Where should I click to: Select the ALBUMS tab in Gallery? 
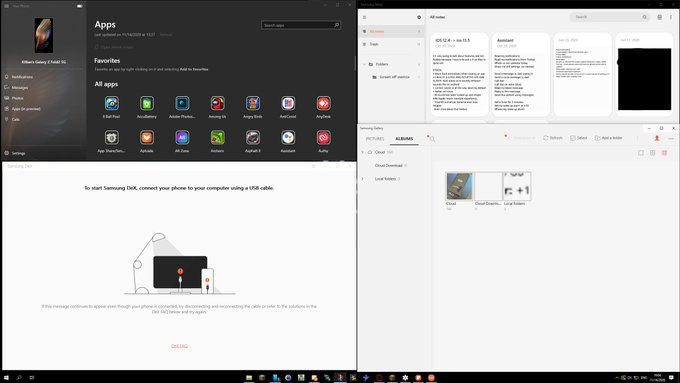[404, 139]
